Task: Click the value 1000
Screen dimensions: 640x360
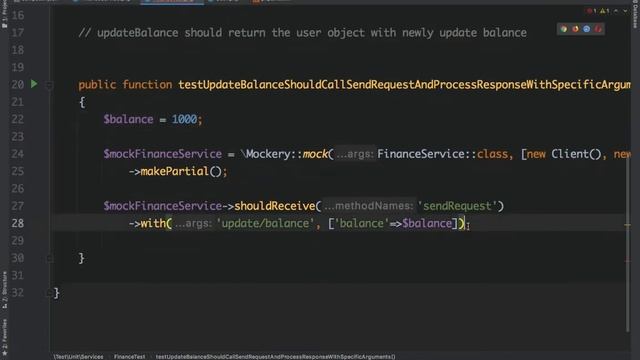Action: pyautogui.click(x=184, y=119)
